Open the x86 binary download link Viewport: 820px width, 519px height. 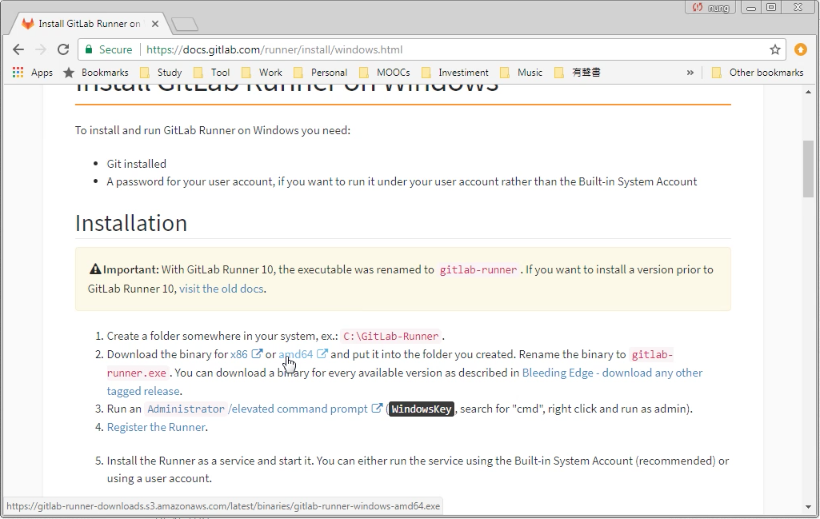[x=238, y=354]
